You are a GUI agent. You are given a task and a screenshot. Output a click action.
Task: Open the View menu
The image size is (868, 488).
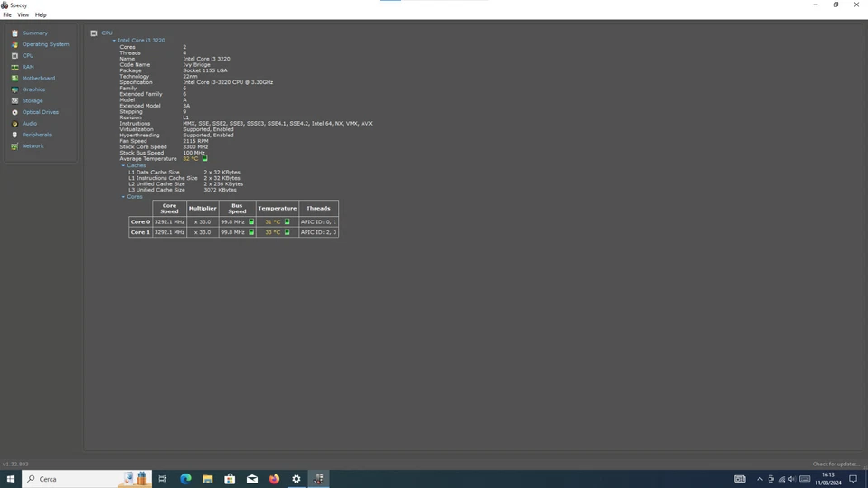tap(23, 15)
